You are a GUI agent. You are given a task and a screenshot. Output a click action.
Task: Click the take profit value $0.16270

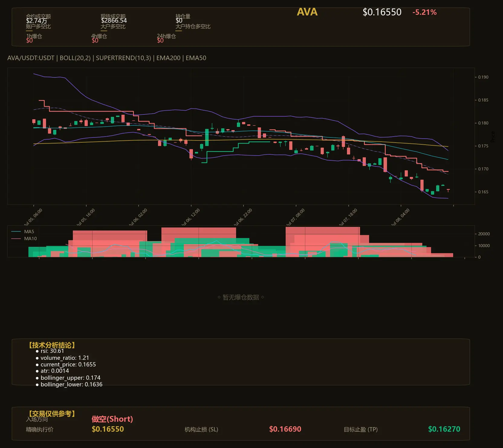point(444,429)
